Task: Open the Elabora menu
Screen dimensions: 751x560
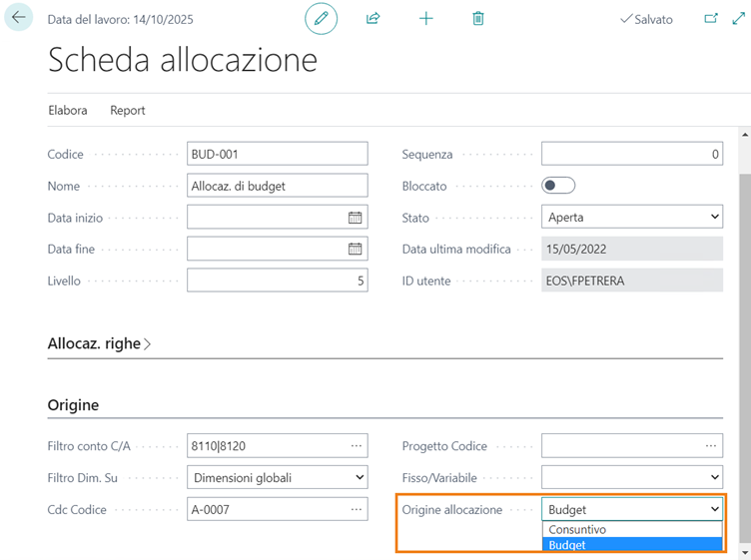Action: tap(68, 110)
